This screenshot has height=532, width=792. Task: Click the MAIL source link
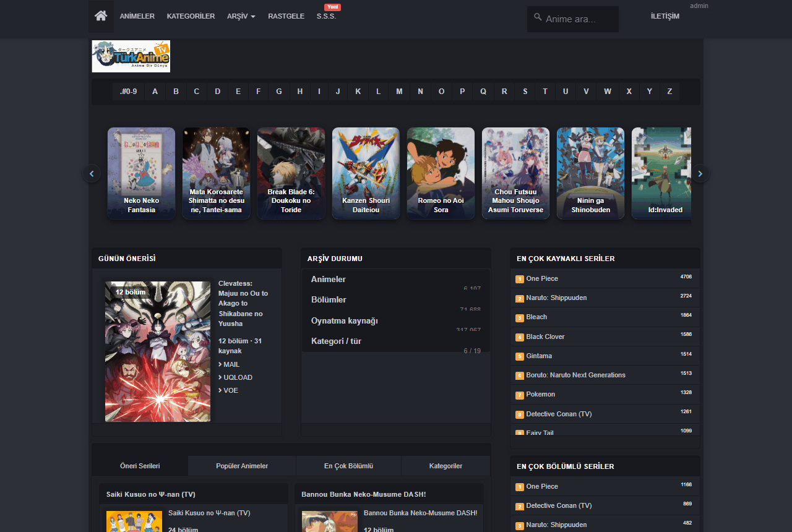[231, 365]
